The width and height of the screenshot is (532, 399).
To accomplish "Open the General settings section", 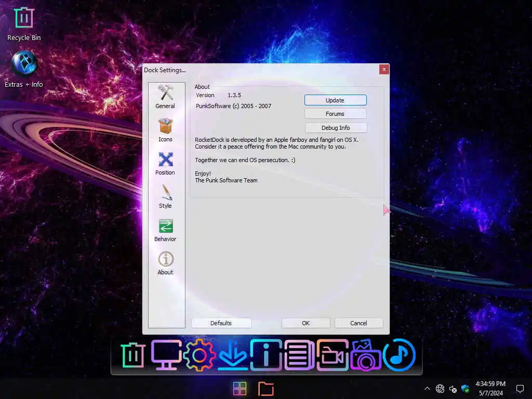I will click(165, 97).
